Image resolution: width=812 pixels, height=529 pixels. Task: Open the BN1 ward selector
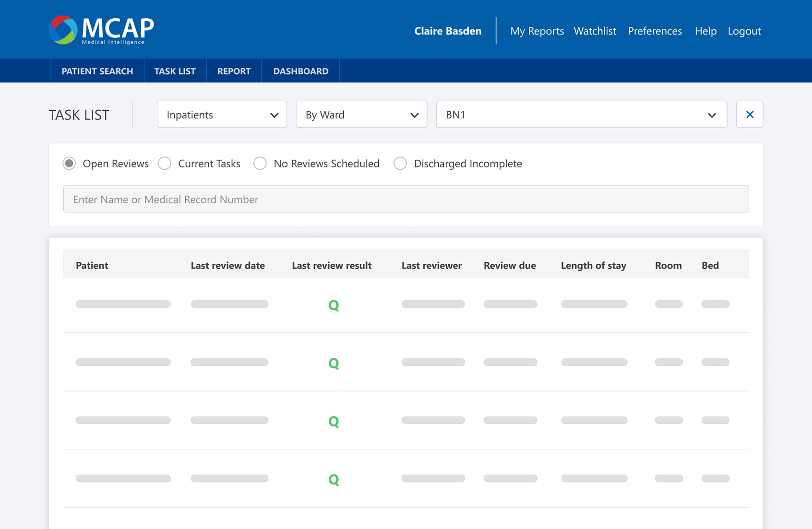coord(582,114)
